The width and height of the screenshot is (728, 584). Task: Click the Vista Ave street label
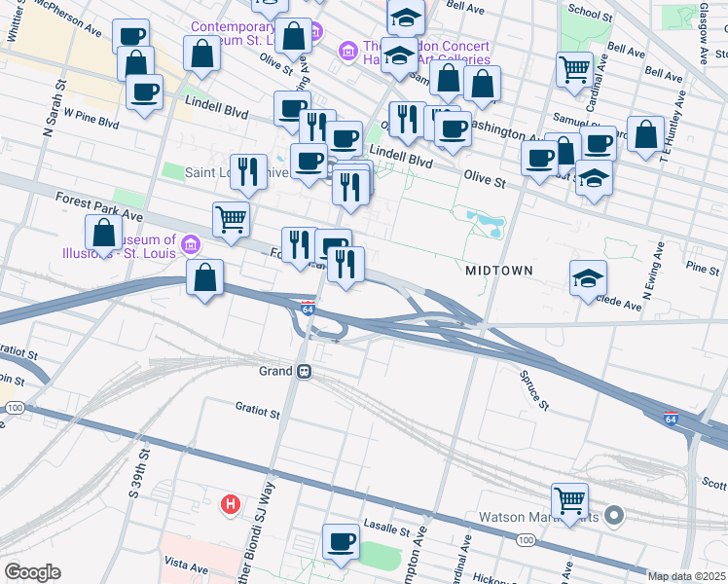(186, 564)
